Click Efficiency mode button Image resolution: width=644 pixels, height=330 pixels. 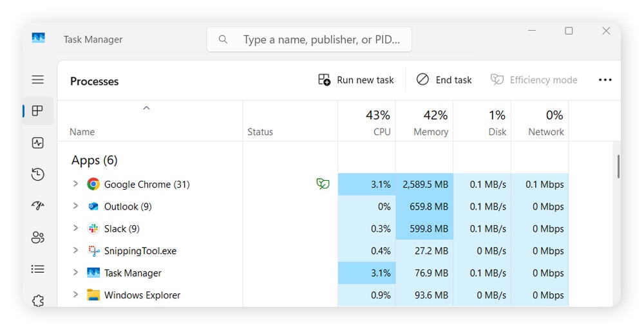pos(534,80)
